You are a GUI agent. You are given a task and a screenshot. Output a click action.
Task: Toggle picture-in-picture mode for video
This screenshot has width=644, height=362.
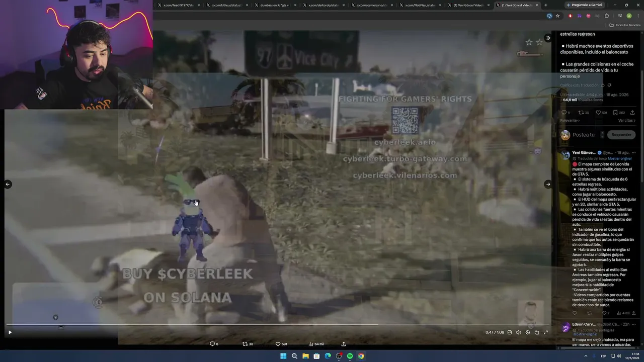point(537,332)
